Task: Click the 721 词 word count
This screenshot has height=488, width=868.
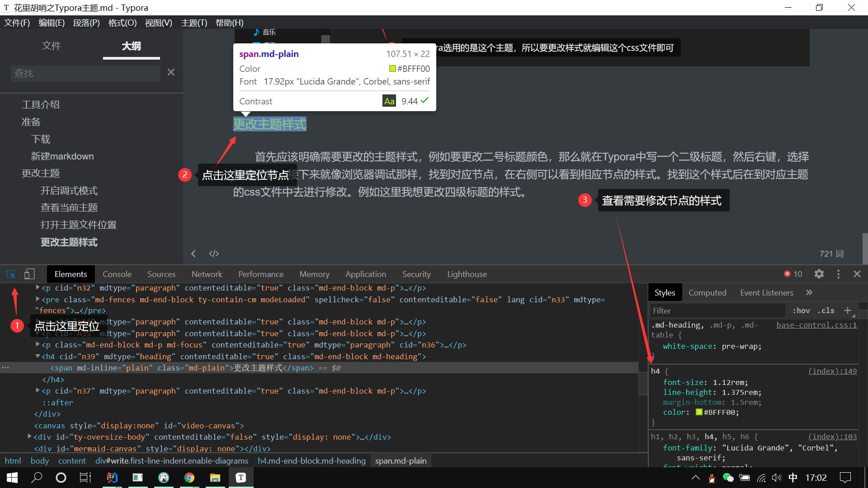Action: click(831, 253)
